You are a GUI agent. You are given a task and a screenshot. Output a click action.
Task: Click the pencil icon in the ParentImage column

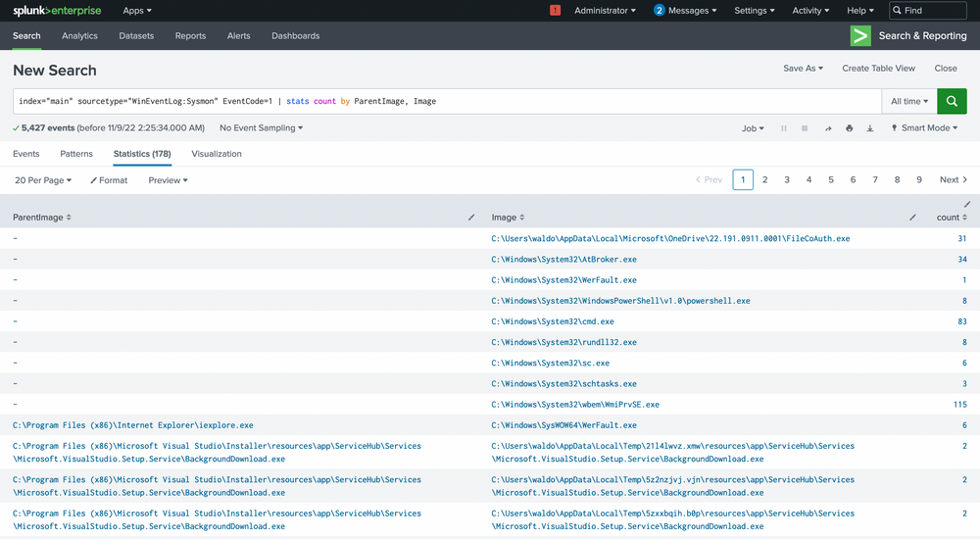(x=471, y=217)
